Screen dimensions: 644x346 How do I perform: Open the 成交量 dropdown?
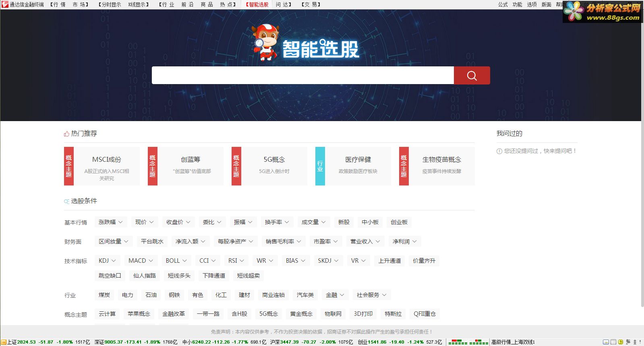pyautogui.click(x=314, y=222)
